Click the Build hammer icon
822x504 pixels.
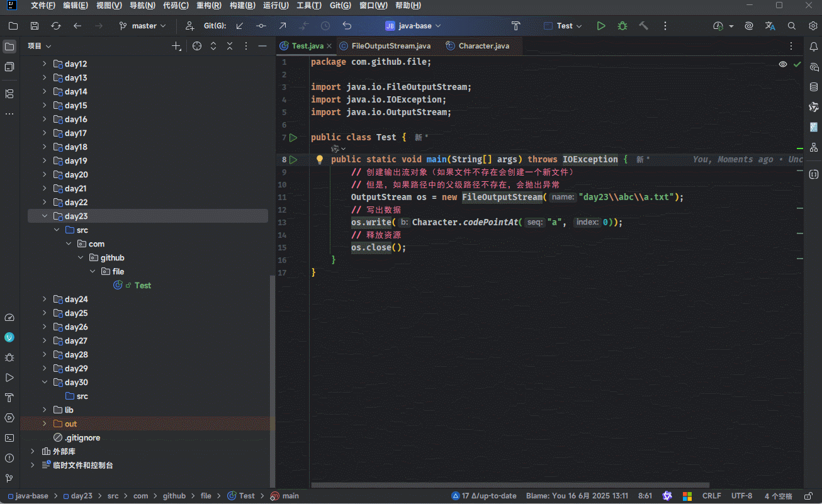(x=643, y=26)
